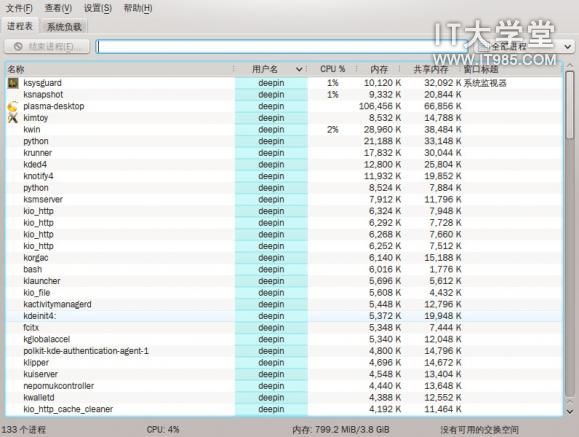579x437 pixels.
Task: Switch to the 系统负载 tab
Action: pos(64,27)
